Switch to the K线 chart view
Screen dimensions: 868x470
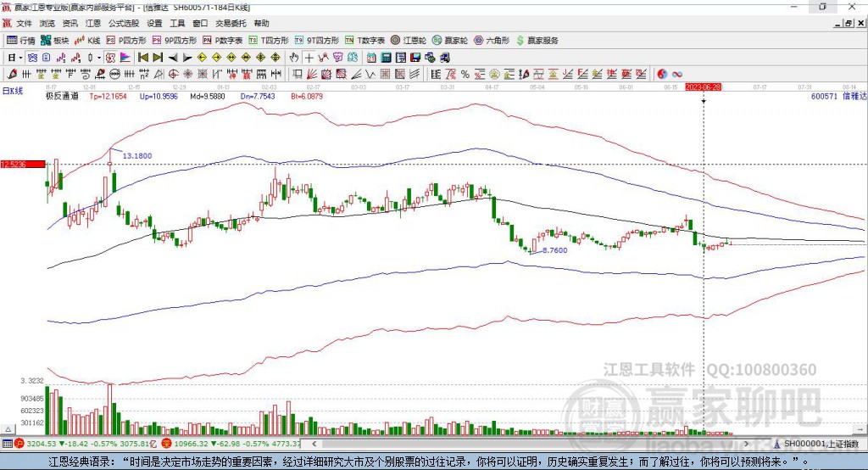tap(87, 41)
